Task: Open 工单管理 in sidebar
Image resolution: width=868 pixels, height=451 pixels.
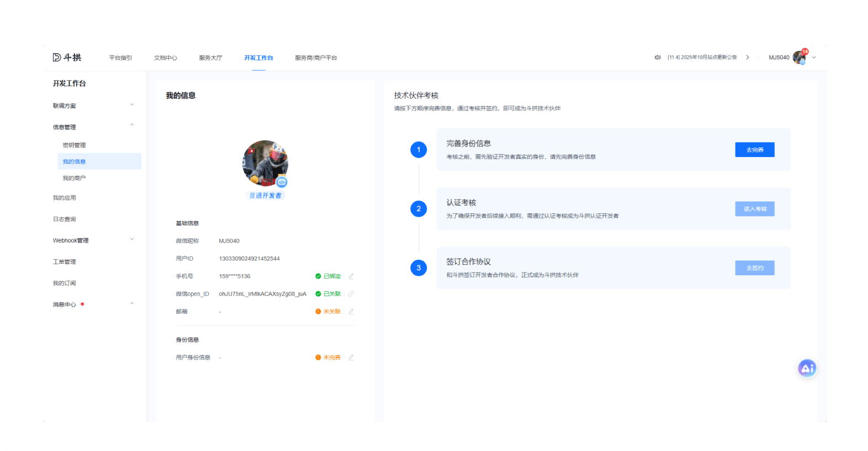Action: tap(65, 262)
